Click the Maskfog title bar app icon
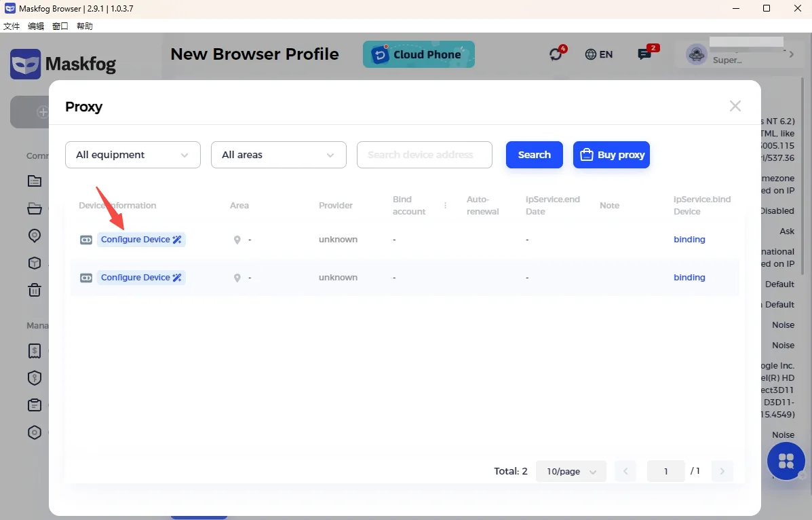 click(x=10, y=8)
